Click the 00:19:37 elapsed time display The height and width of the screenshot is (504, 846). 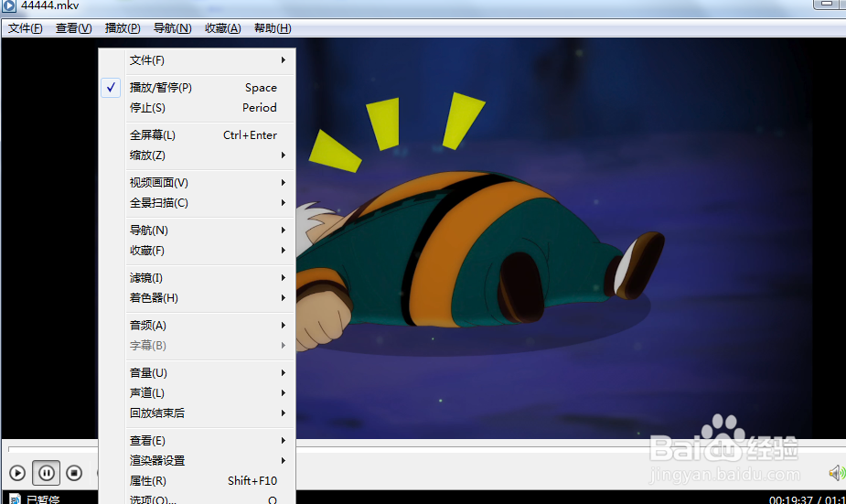point(790,499)
